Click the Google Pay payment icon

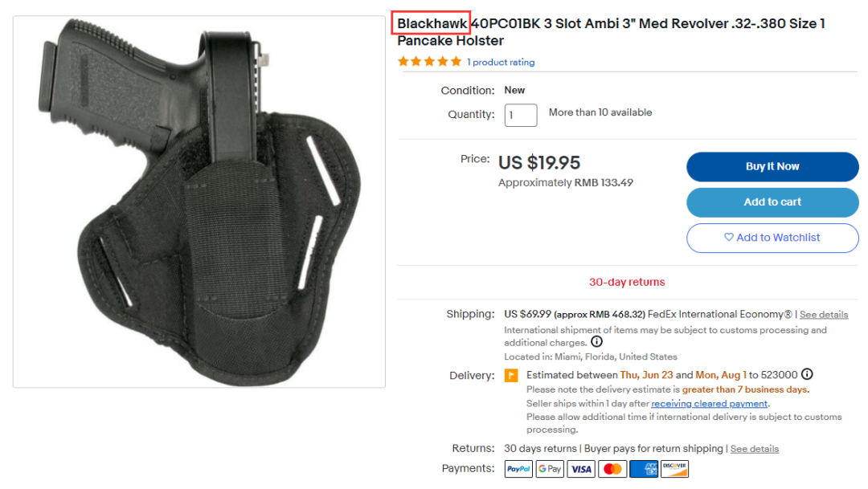tap(549, 469)
